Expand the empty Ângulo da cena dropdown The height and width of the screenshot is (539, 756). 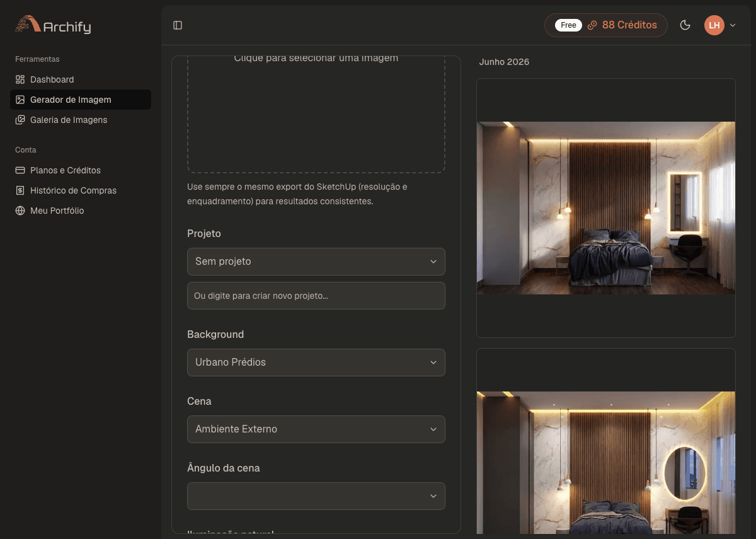[x=316, y=496]
